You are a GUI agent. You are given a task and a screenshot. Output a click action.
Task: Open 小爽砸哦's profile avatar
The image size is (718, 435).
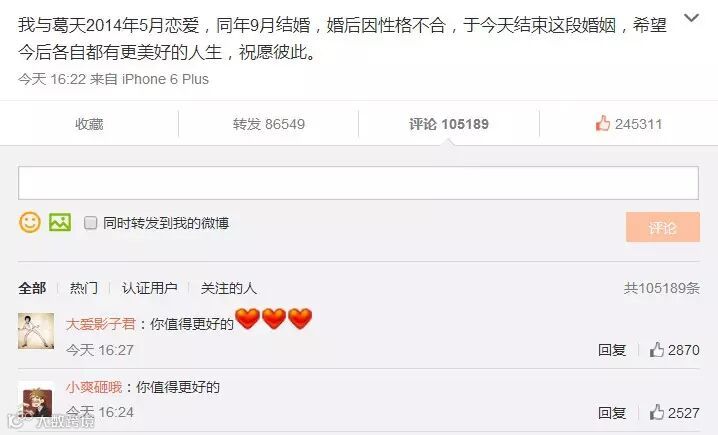36,399
